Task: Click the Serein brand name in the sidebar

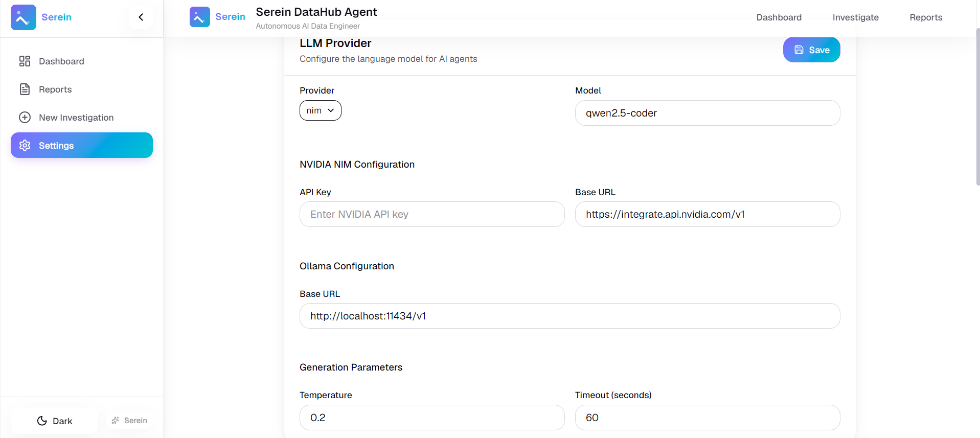Action: tap(56, 17)
